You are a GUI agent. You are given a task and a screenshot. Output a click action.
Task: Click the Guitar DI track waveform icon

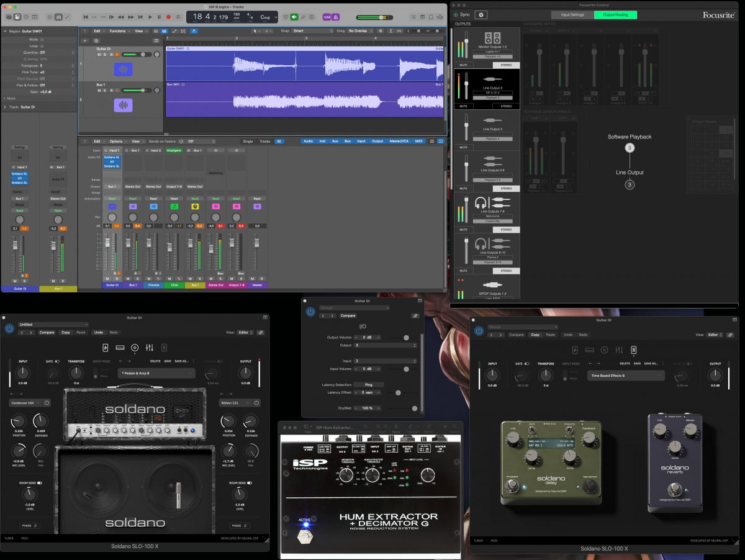(123, 70)
